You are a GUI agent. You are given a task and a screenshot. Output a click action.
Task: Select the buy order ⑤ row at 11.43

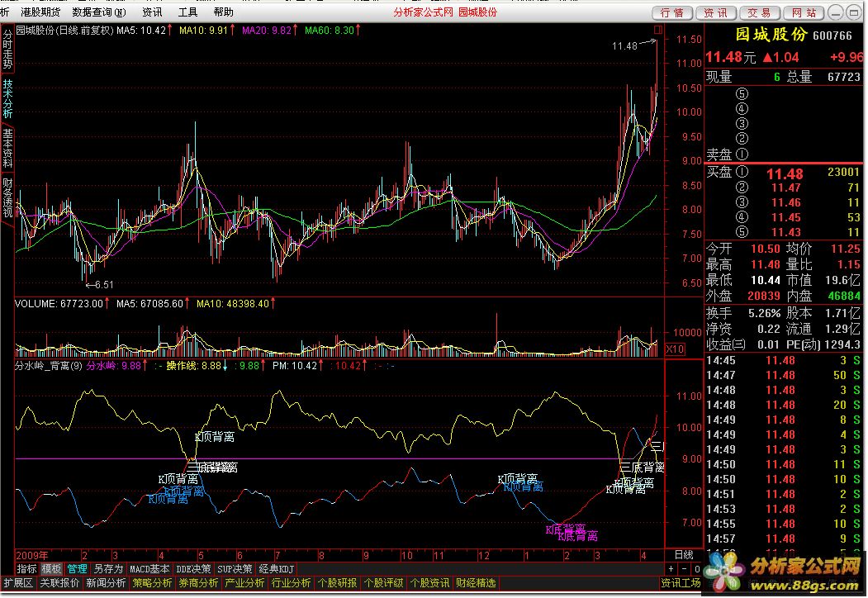[783, 233]
